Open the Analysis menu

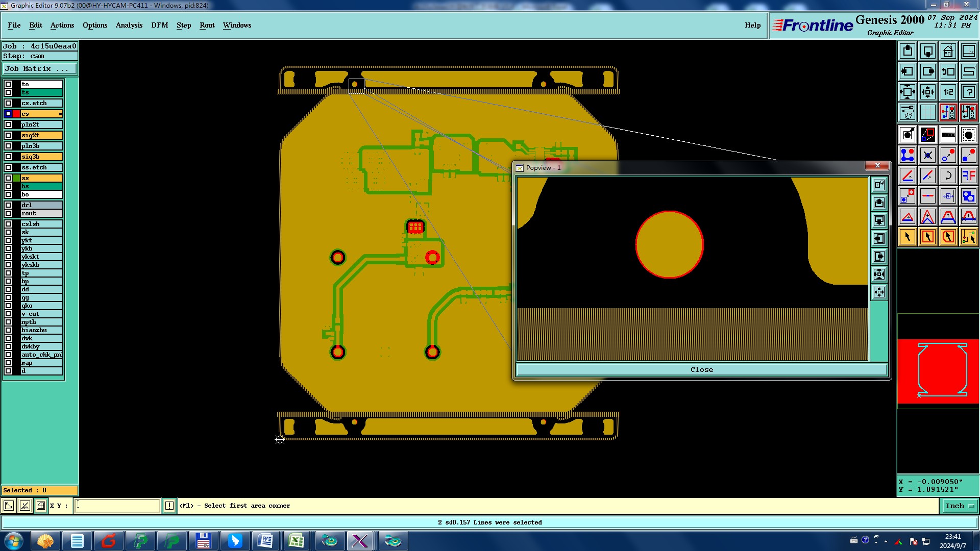[x=129, y=25]
